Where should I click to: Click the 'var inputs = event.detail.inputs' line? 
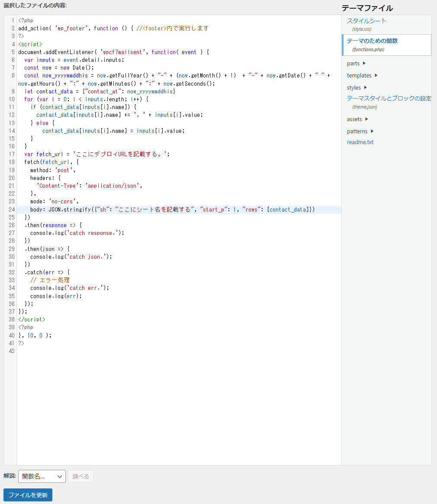pyautogui.click(x=74, y=60)
